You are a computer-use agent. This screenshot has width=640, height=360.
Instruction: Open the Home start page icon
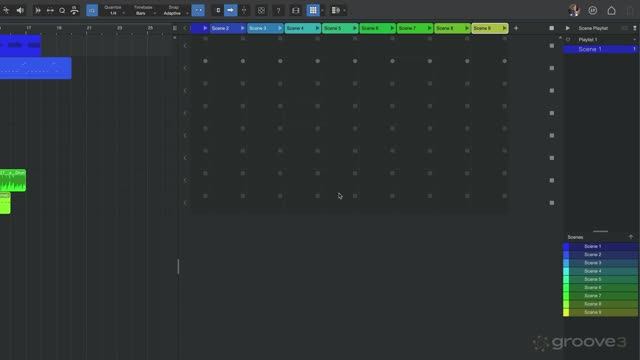coord(611,11)
